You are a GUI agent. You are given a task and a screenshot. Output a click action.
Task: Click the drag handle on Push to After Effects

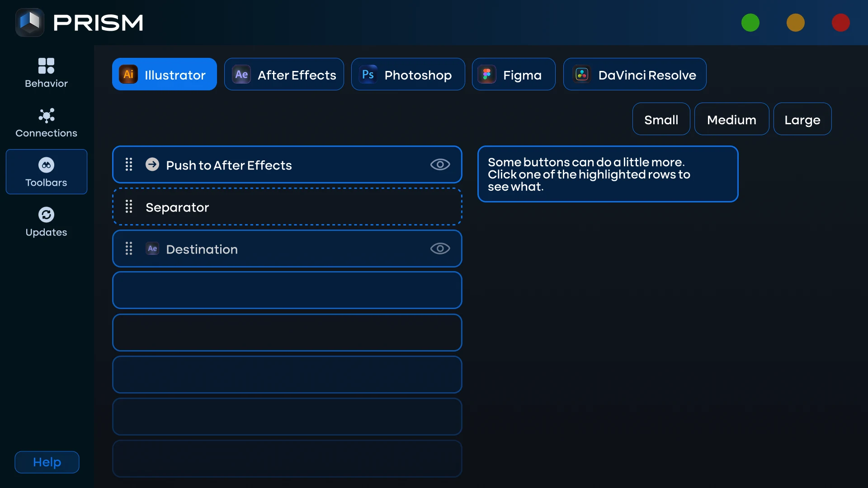pos(129,164)
